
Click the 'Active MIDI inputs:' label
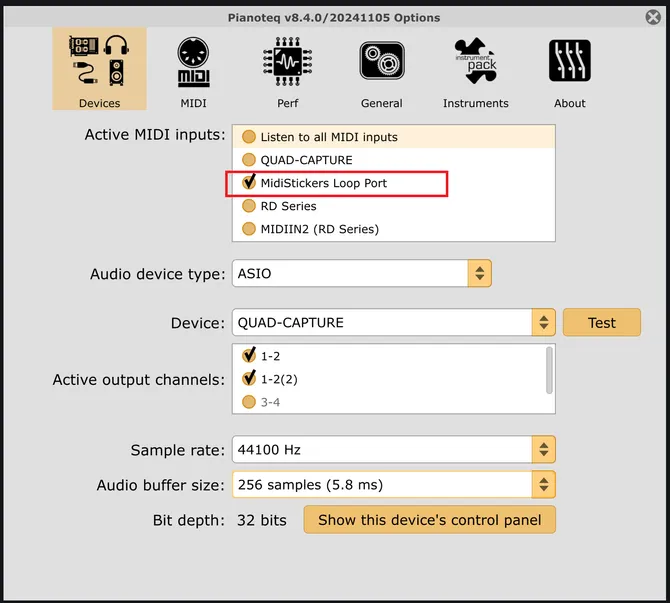pos(155,135)
